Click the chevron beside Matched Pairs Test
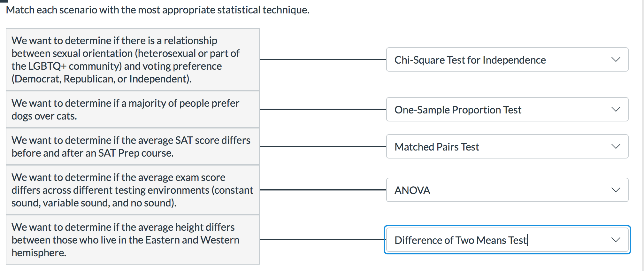 coord(617,146)
